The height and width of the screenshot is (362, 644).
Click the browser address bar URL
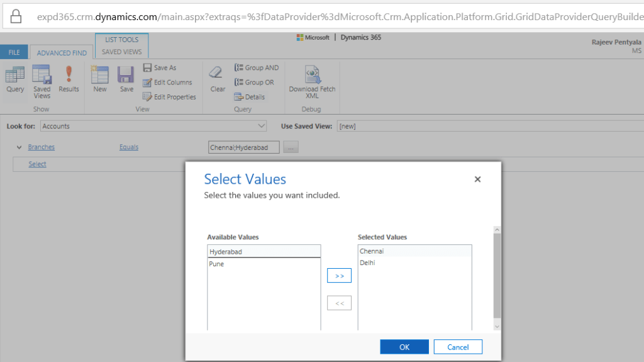(340, 17)
